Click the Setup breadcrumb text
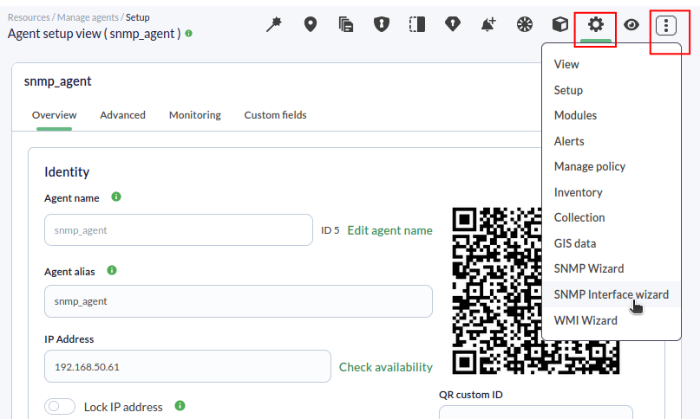 point(138,17)
